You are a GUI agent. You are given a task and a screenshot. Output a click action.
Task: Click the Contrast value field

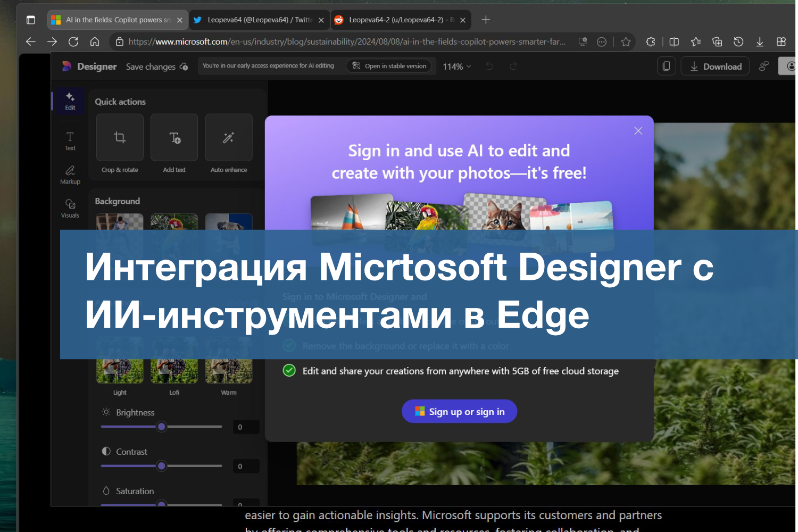[246, 466]
